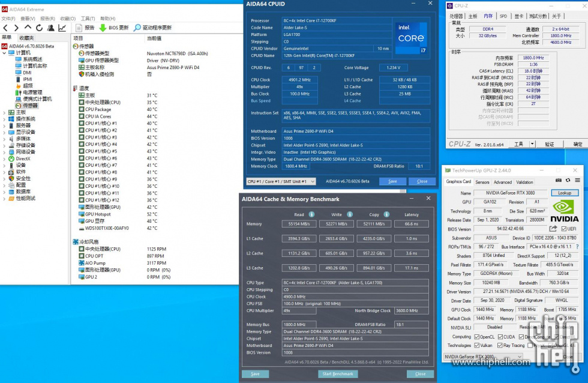588x383 pixels.
Task: Open GPU-Z NVIDIA GeForce RTX 3080 device dropdown
Action: [x=483, y=357]
